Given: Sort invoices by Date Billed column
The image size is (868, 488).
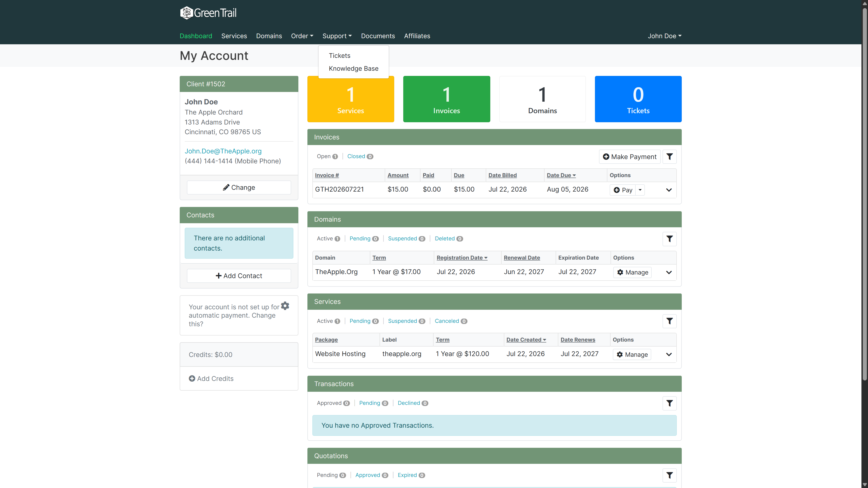Looking at the screenshot, I should click(502, 175).
